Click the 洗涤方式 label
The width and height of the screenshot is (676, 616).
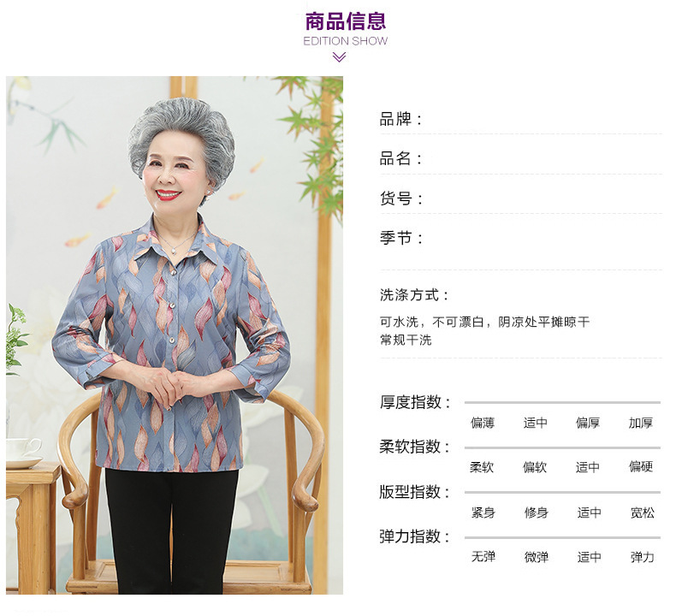(x=414, y=295)
